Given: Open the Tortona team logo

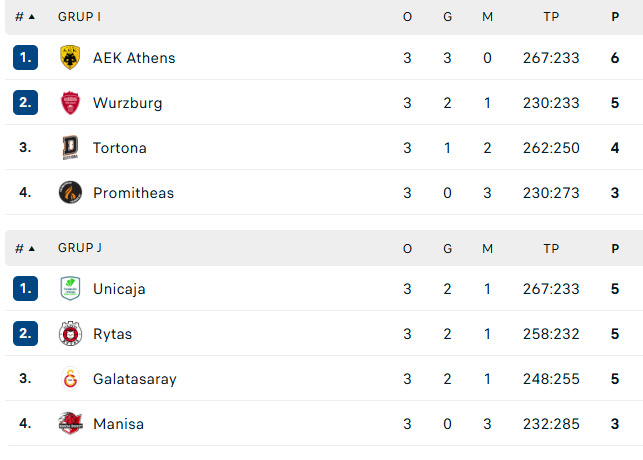Looking at the screenshot, I should 70,148.
